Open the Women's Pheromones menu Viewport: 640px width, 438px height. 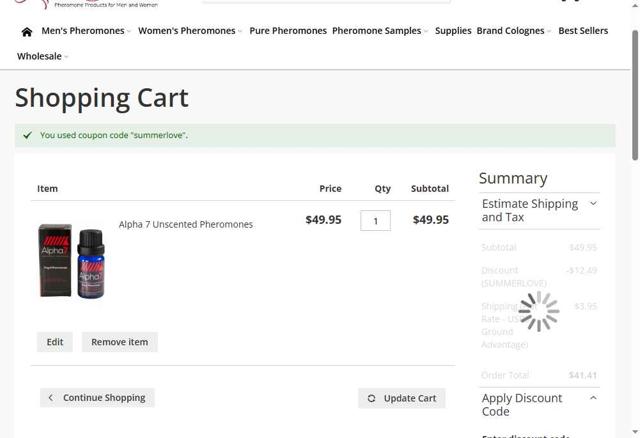[190, 31]
